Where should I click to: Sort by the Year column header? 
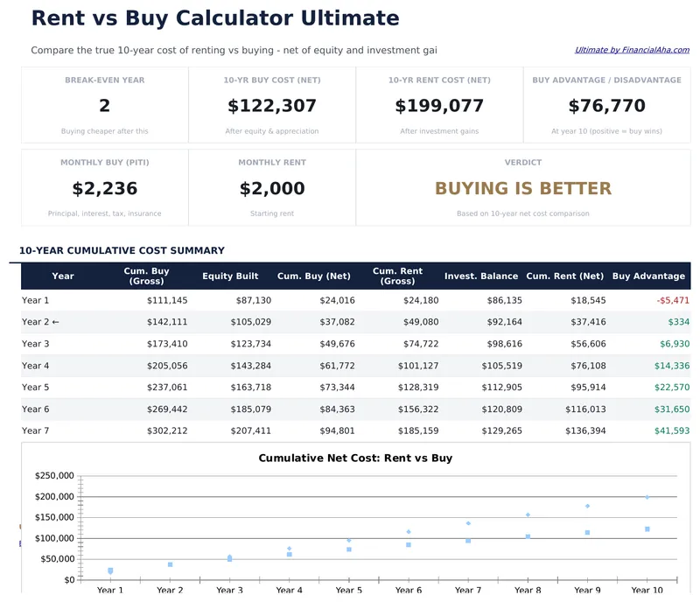63,275
